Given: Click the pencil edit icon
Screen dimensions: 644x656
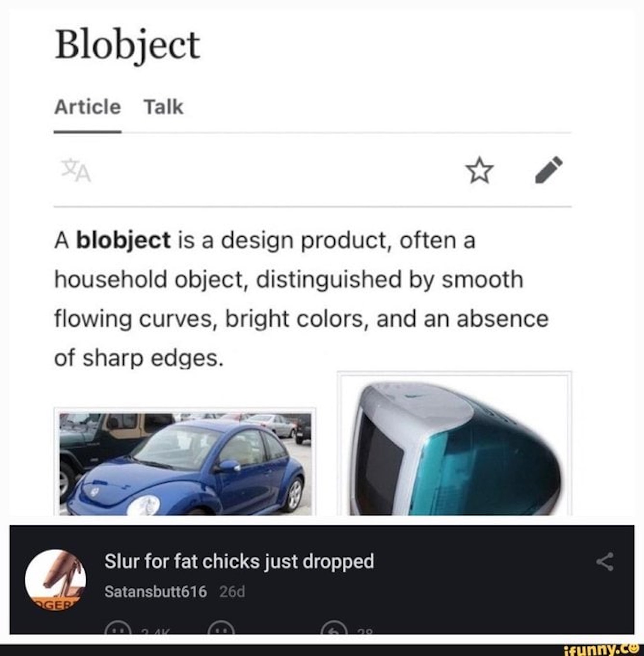Looking at the screenshot, I should tap(549, 170).
